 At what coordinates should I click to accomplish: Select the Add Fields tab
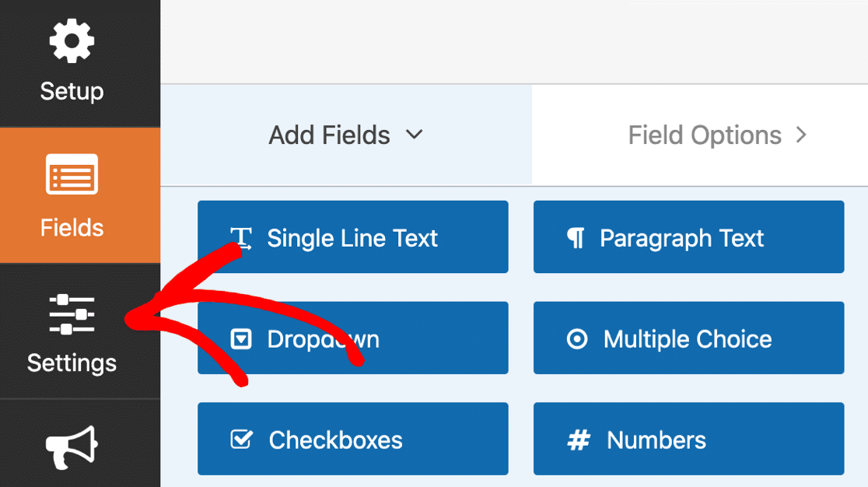coord(329,135)
